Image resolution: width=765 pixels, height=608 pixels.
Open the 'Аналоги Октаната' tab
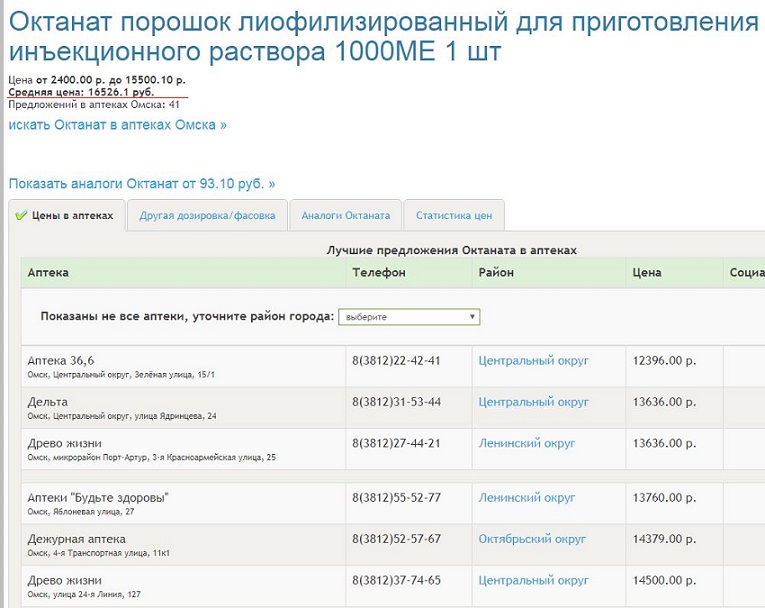345,215
